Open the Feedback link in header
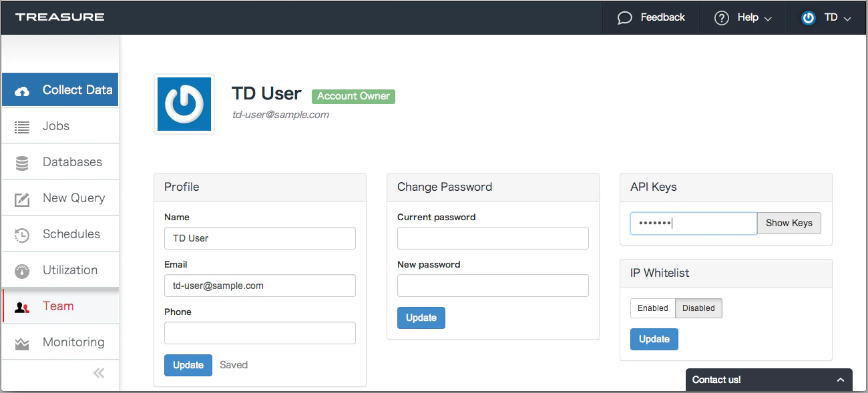 click(651, 18)
